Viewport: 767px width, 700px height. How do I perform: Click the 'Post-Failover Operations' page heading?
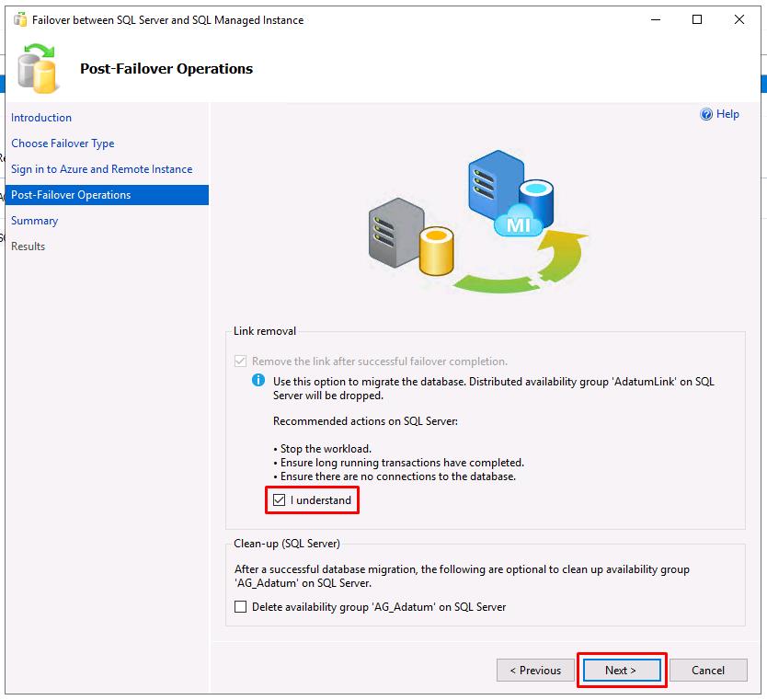tap(166, 68)
